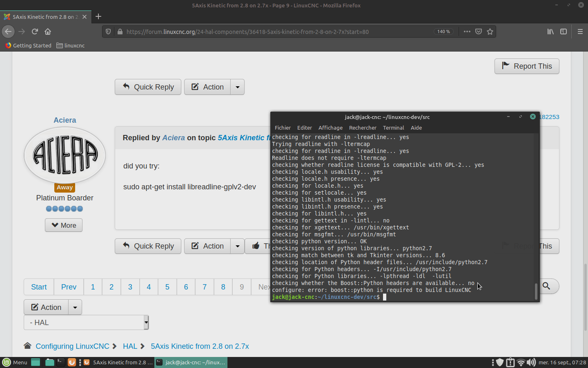
Task: Click the Firefox forward arrow
Action: [22, 31]
